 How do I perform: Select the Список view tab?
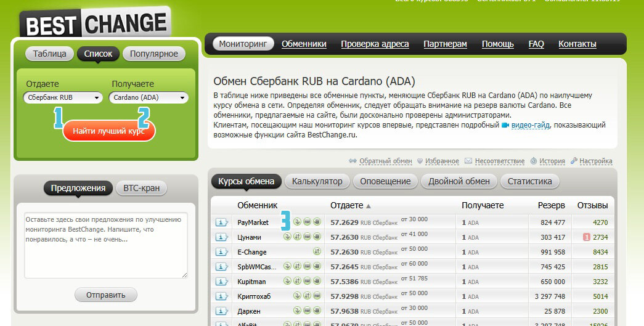[98, 54]
